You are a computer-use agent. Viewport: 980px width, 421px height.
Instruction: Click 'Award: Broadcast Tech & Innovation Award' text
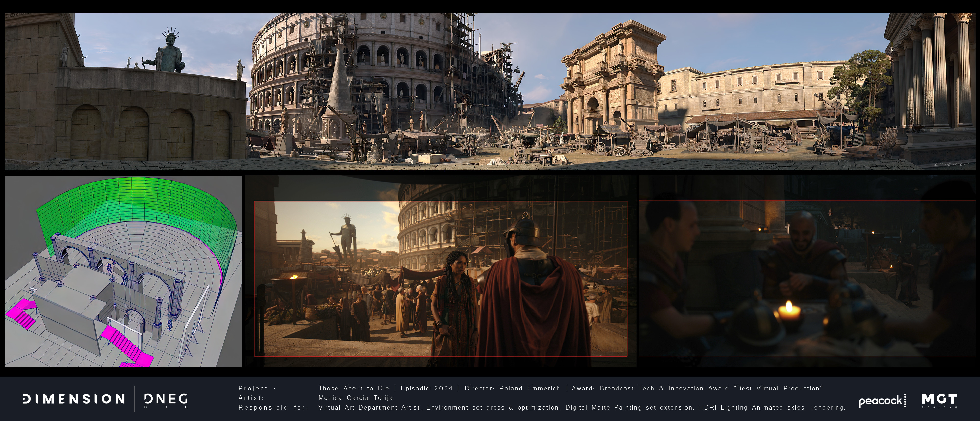point(650,388)
